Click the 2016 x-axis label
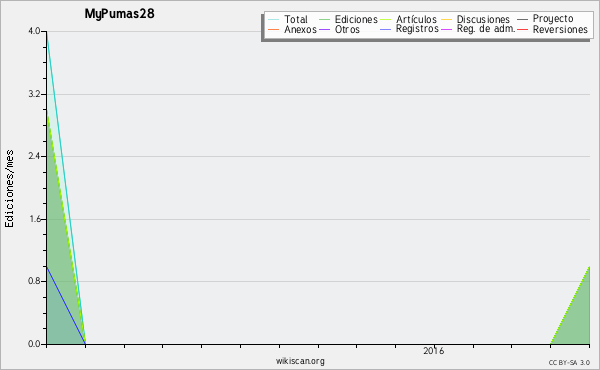This screenshot has width=600, height=370. 434,351
